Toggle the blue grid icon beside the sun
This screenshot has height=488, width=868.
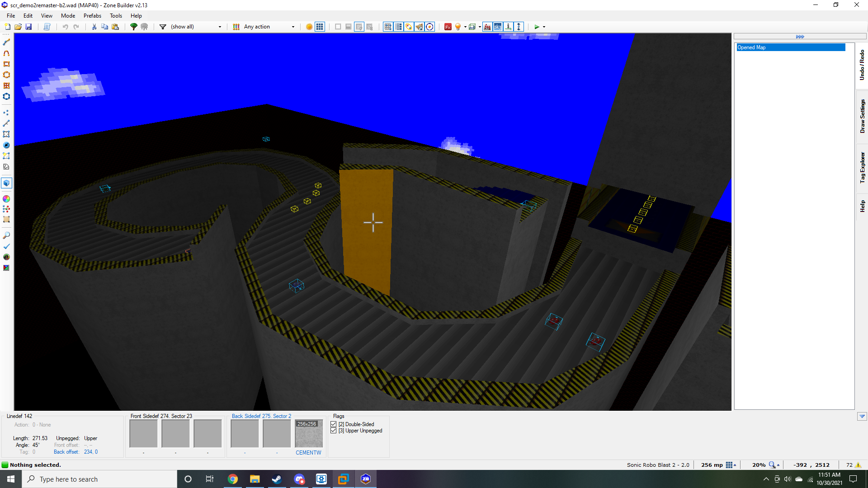pyautogui.click(x=320, y=27)
